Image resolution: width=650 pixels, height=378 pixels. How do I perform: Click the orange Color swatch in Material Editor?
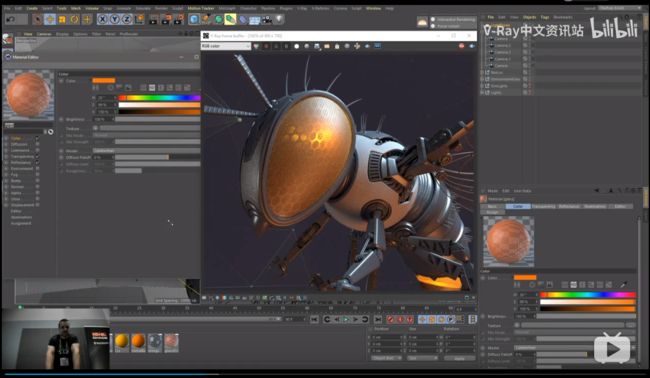[x=104, y=80]
